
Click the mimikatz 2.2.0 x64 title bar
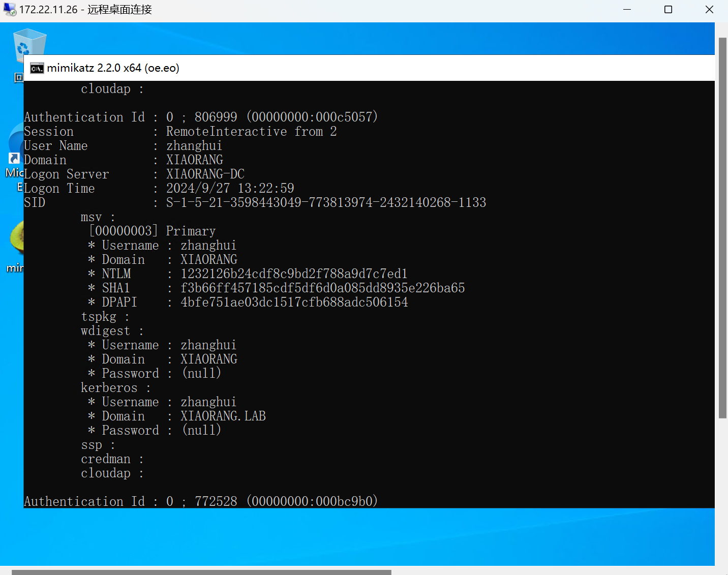[x=369, y=68]
